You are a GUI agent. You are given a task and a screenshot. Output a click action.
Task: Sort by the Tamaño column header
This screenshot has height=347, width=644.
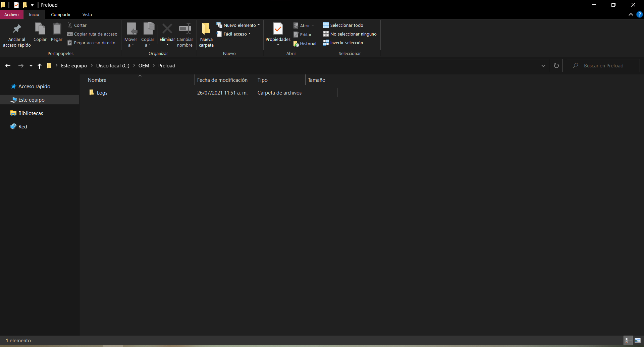(x=322, y=80)
